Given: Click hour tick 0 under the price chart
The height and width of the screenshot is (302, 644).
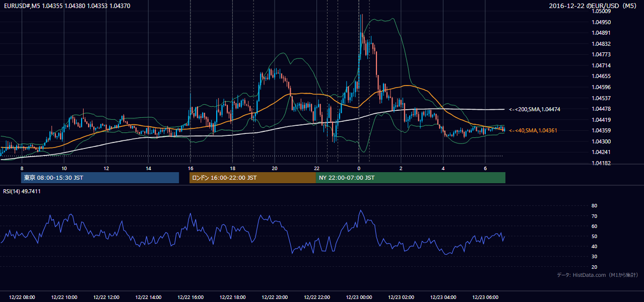Looking at the screenshot, I should point(359,168).
